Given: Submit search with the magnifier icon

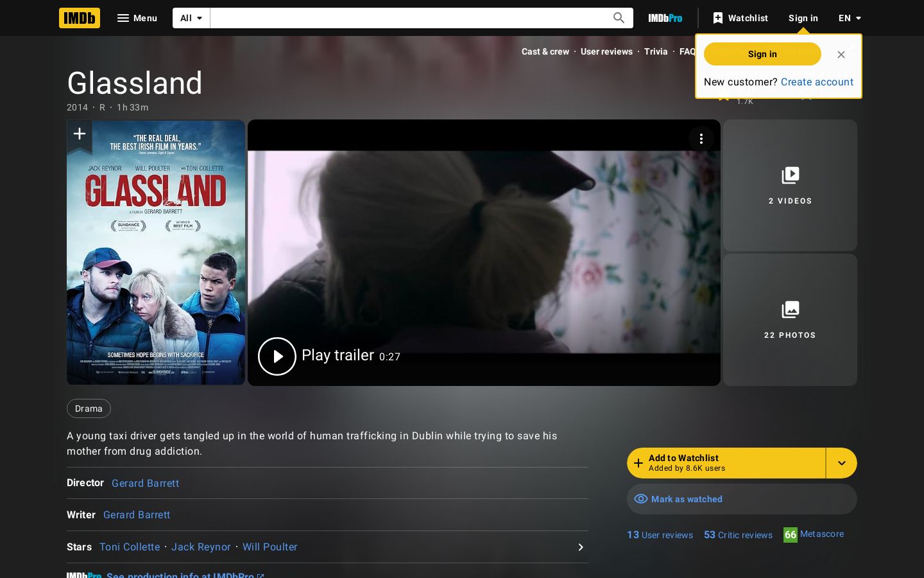Looking at the screenshot, I should [x=619, y=18].
